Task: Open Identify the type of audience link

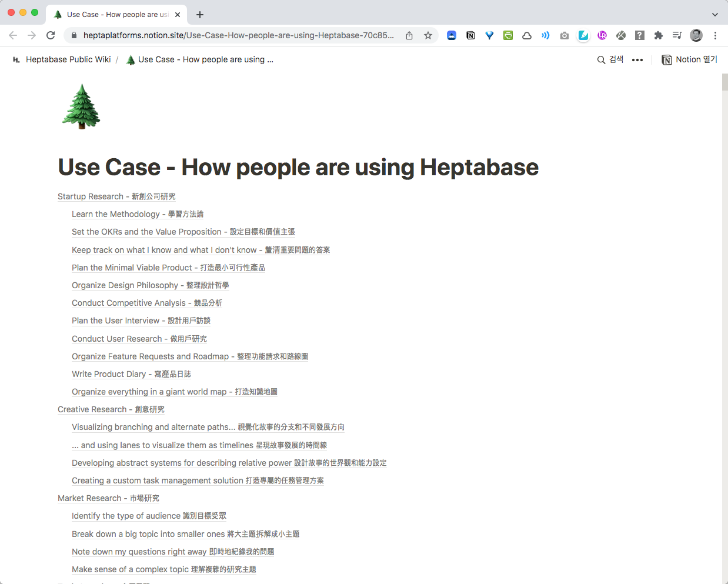Action: [149, 516]
